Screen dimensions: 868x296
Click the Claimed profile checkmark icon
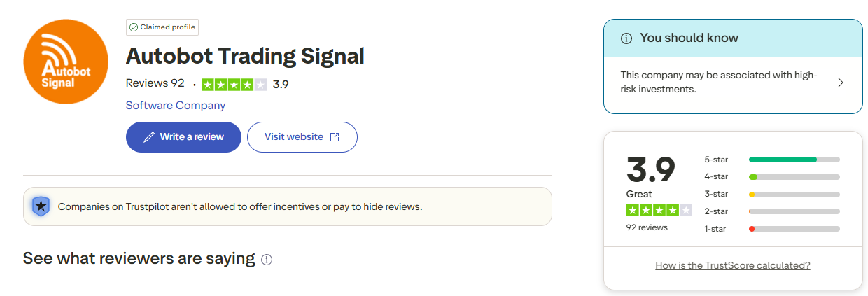click(x=133, y=27)
